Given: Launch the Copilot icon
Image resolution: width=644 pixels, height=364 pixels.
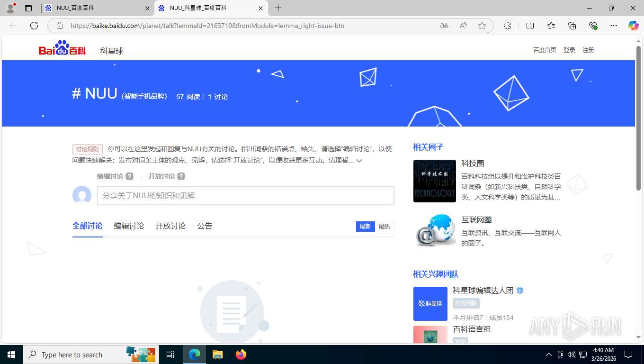Looking at the screenshot, I should click(x=633, y=26).
